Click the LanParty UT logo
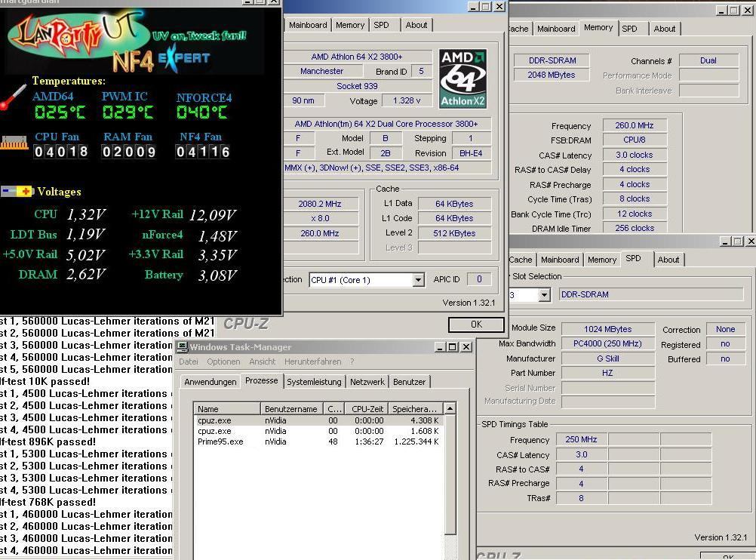Screen dimensions: 756x560 (77, 36)
